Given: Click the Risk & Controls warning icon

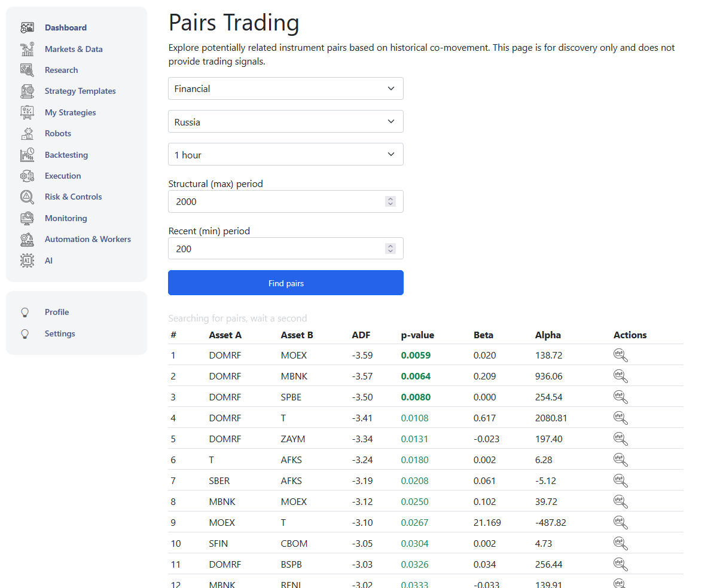Looking at the screenshot, I should (x=27, y=197).
